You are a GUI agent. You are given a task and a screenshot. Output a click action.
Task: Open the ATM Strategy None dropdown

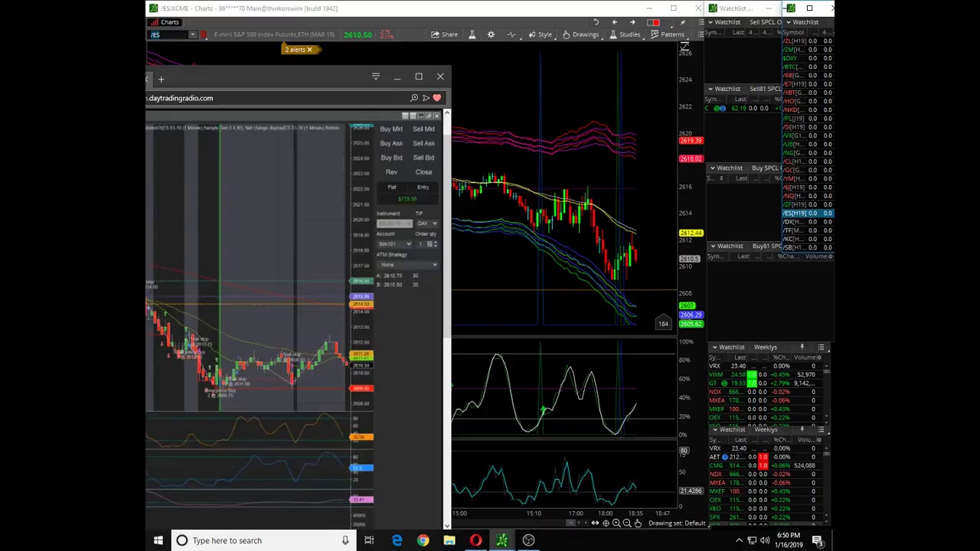pos(407,265)
